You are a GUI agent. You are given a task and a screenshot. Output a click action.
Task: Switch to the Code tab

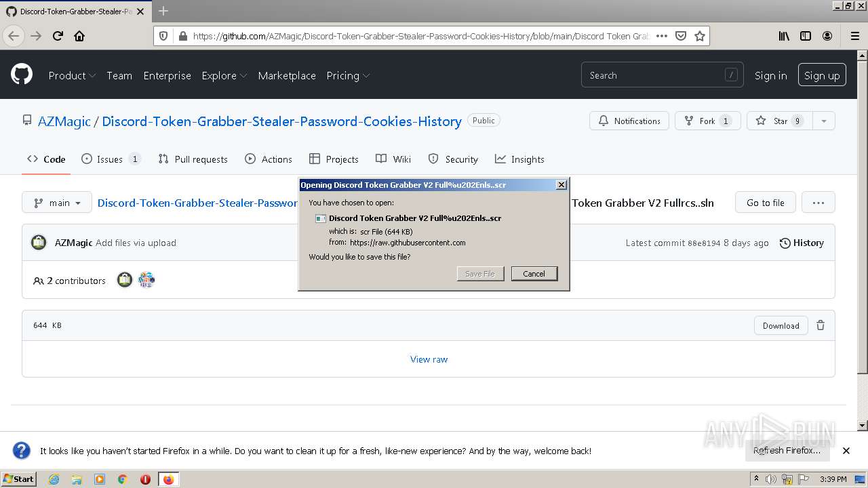[x=46, y=159]
